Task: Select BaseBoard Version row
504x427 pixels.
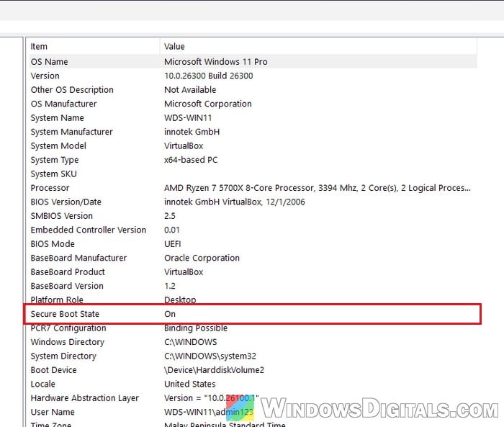Action: 253,286
